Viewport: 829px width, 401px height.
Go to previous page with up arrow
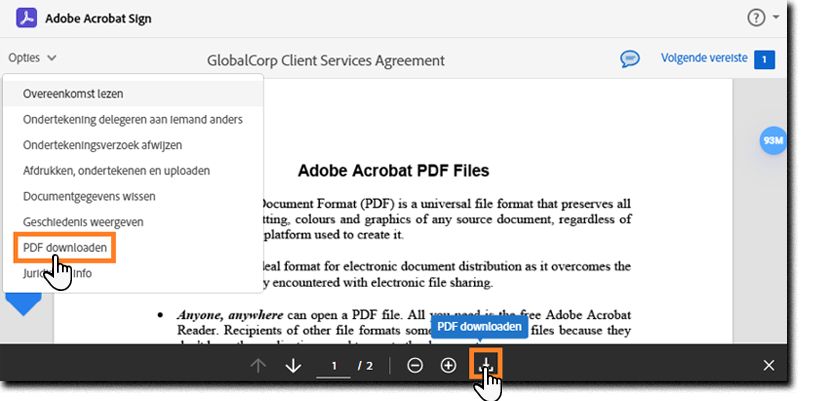point(258,366)
